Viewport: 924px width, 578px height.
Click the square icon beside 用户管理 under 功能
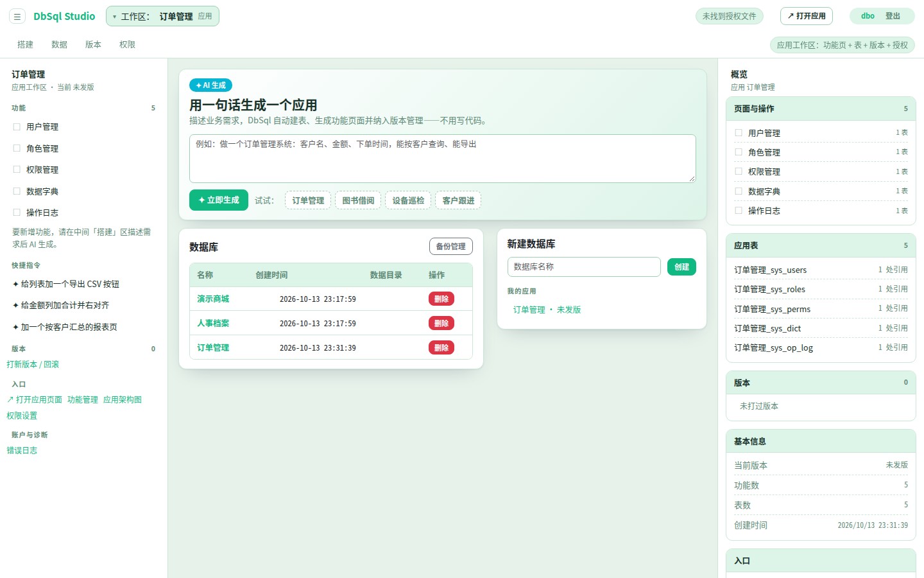click(17, 127)
